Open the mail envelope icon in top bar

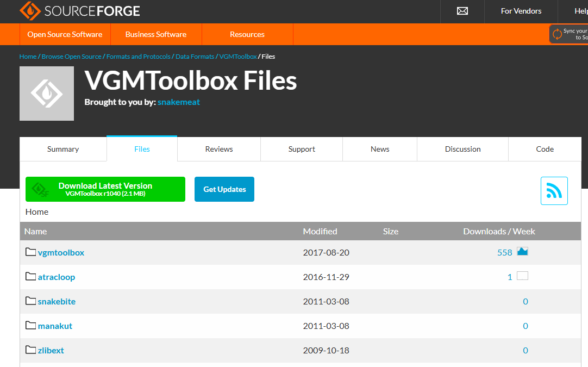[461, 10]
